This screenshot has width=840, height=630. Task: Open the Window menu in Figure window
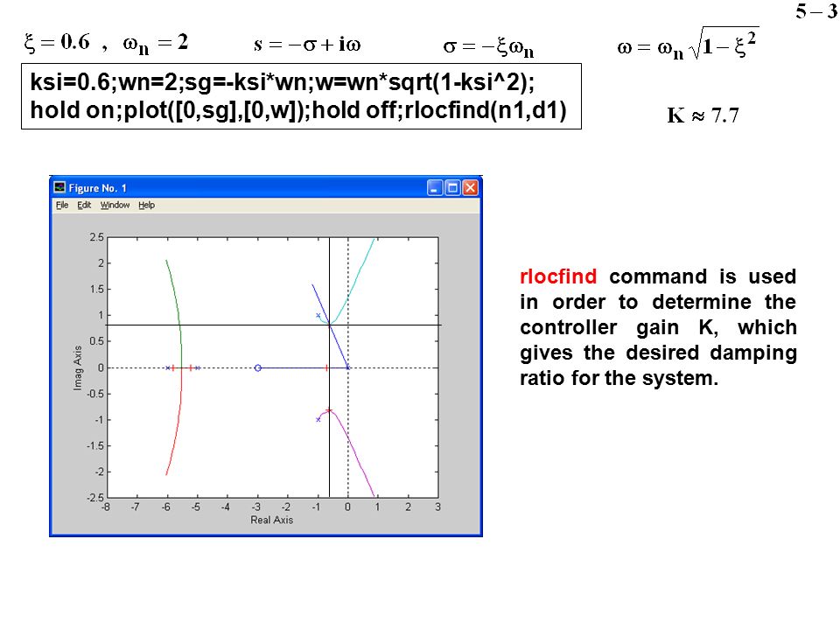click(x=115, y=205)
